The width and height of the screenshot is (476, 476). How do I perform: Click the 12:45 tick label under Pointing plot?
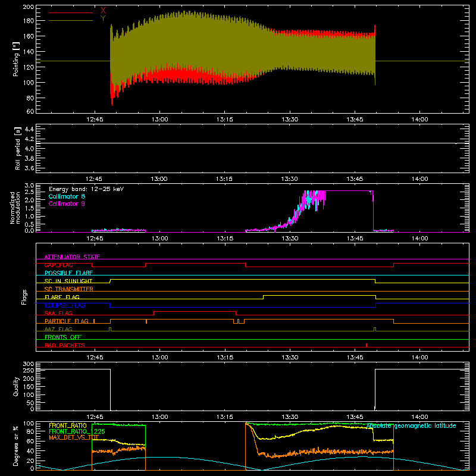click(95, 120)
